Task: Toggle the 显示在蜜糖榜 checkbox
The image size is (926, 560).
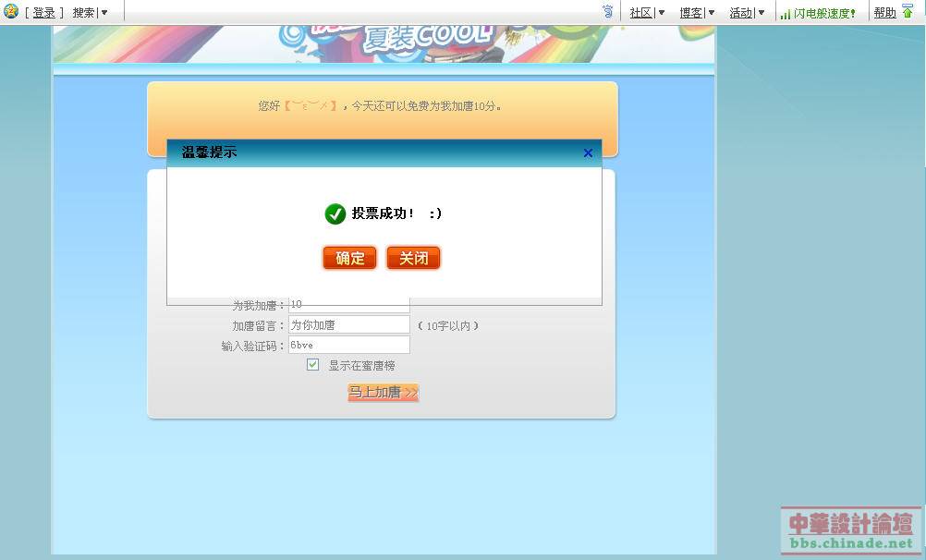Action: 313,365
